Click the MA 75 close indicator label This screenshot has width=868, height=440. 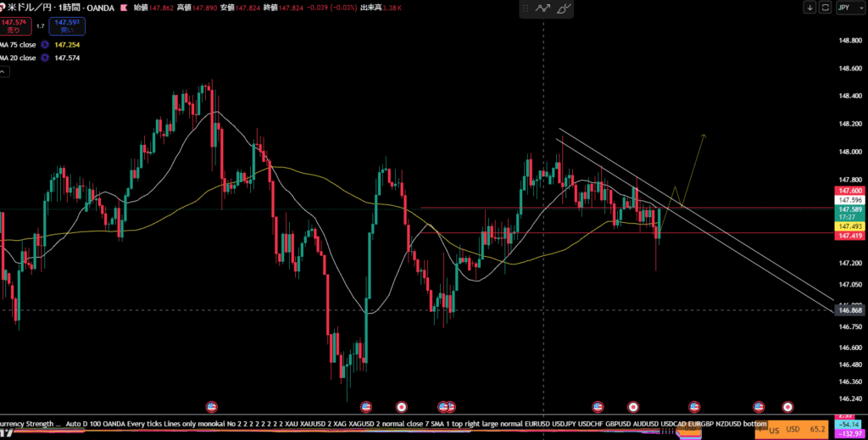[17, 44]
